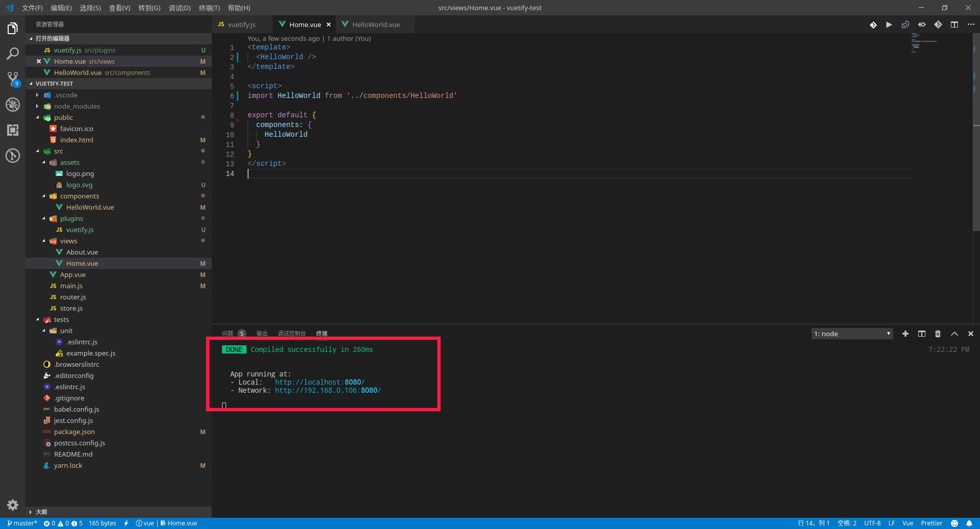Open the editor More Actions ellipsis

click(x=971, y=24)
